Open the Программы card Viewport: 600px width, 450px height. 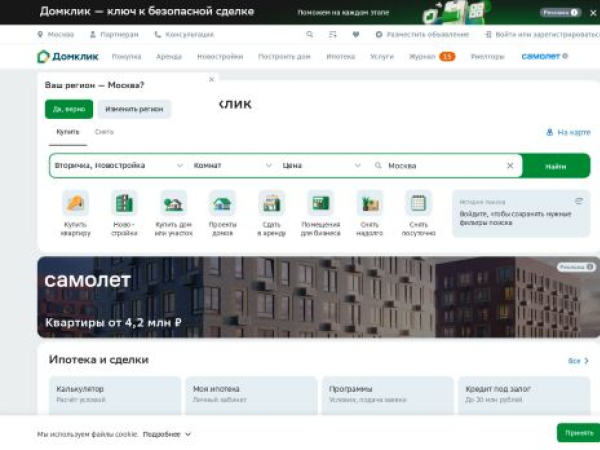388,395
